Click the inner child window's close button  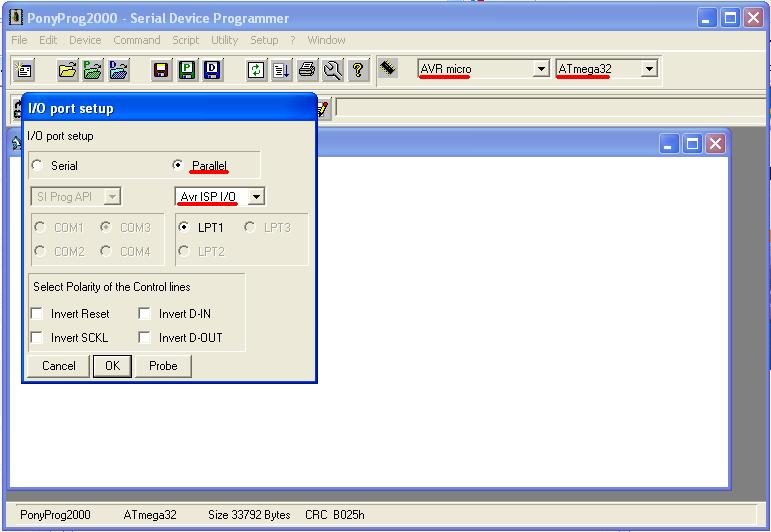point(715,144)
